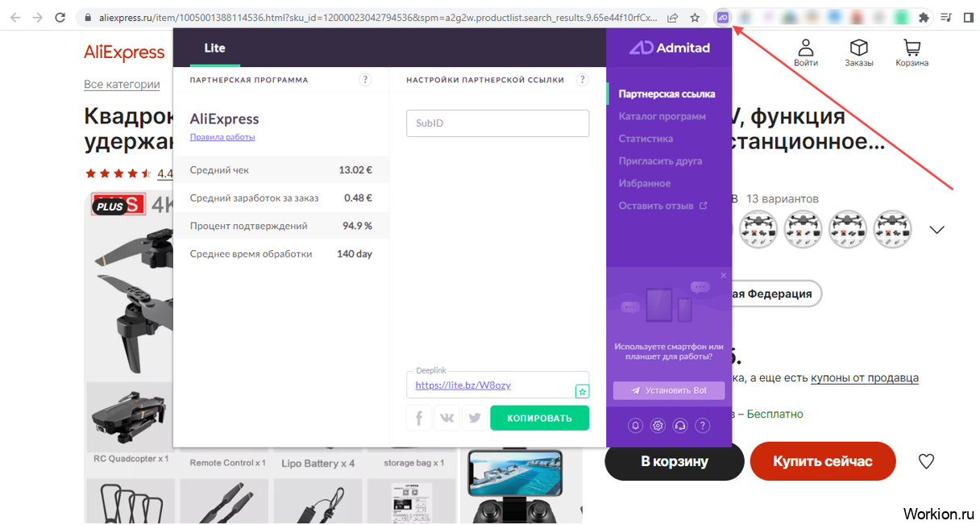Click Купить сейчас button
This screenshot has width=980, height=525.
point(823,461)
